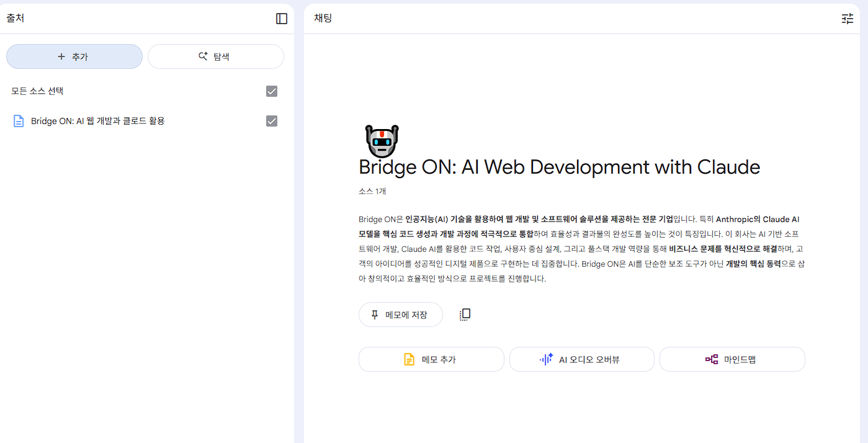The height and width of the screenshot is (443, 868).
Task: Uncheck the Bridge ON source checkbox
Action: [272, 121]
